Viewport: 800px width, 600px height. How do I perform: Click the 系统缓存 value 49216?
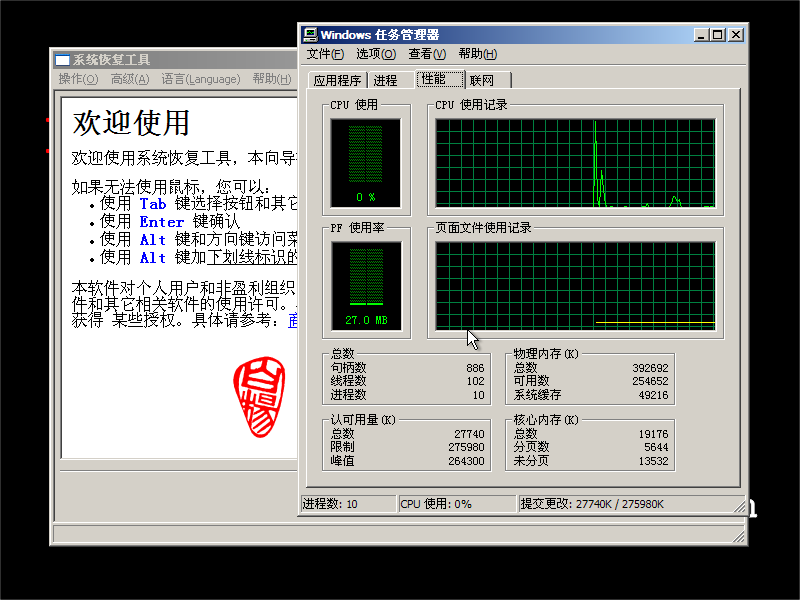[x=653, y=395]
